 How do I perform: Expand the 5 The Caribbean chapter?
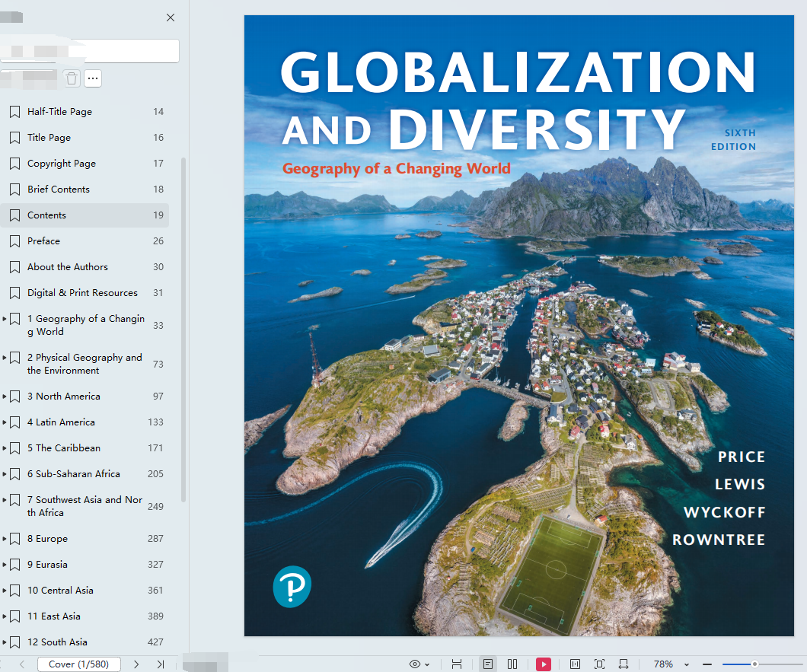coord(4,447)
